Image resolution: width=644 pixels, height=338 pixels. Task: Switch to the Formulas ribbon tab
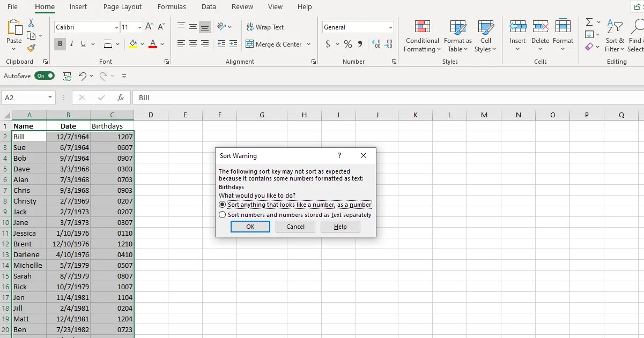coord(172,7)
